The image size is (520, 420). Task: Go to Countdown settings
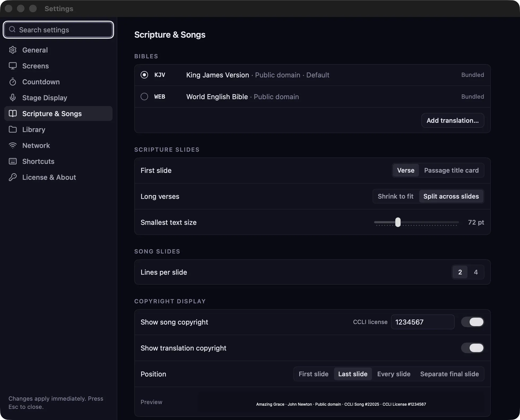click(x=58, y=82)
